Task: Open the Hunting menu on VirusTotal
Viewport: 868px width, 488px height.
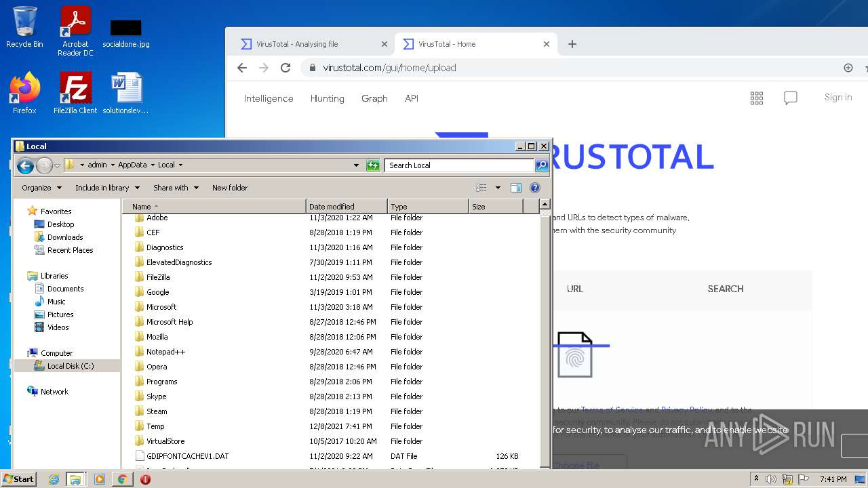Action: (328, 98)
